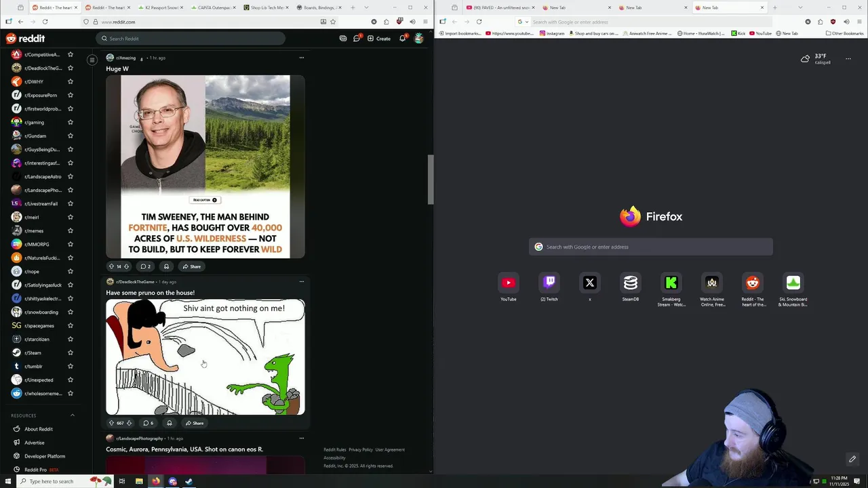
Task: List all tabs in the Reddit window
Action: click(366, 7)
